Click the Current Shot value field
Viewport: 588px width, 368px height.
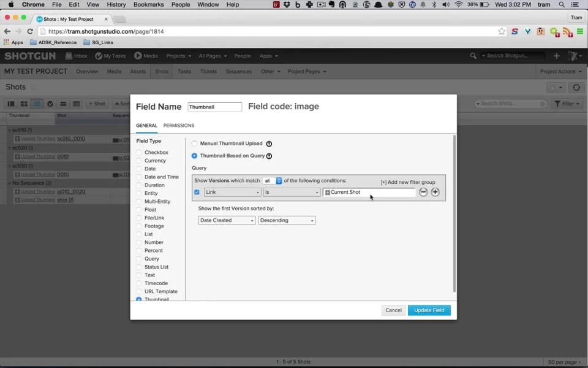pyautogui.click(x=369, y=192)
